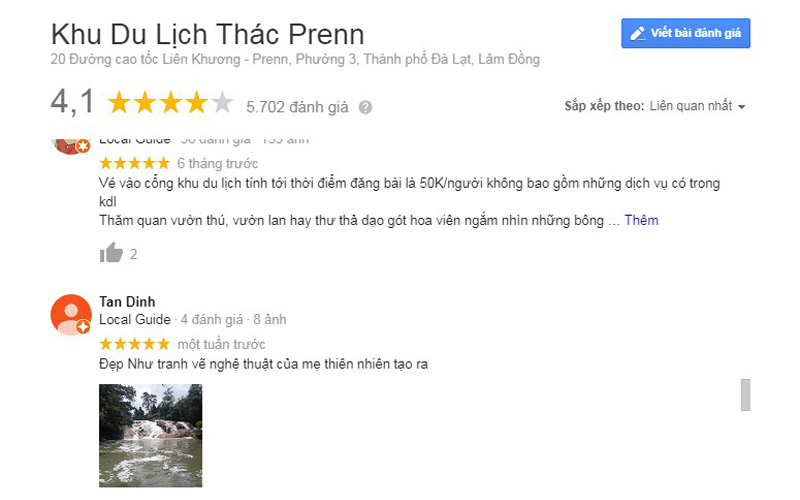Click the 5.702 đánh giá review count
Image resolution: width=800 pixels, height=500 pixels.
[x=297, y=107]
